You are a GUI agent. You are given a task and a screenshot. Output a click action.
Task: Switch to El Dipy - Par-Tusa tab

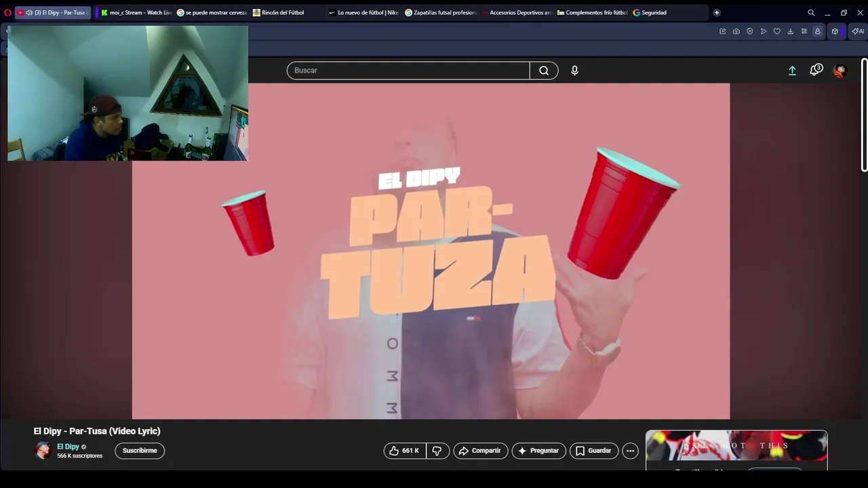[53, 12]
